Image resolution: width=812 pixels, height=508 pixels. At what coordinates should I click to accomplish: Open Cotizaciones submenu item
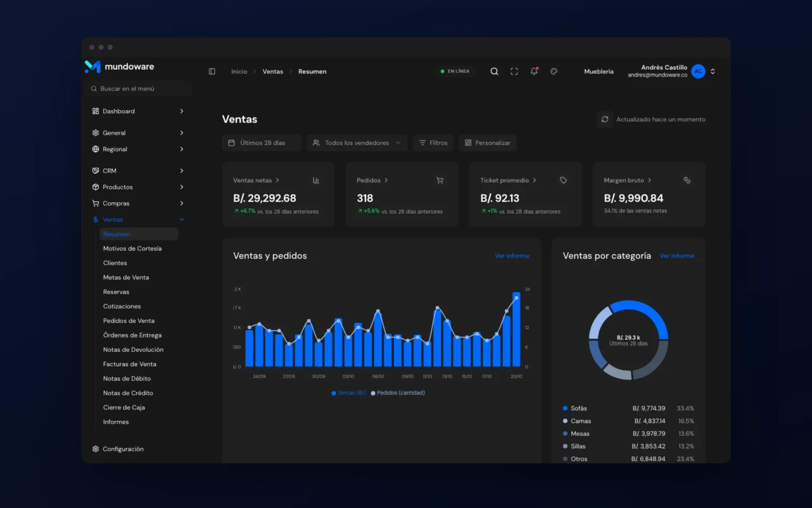click(122, 306)
